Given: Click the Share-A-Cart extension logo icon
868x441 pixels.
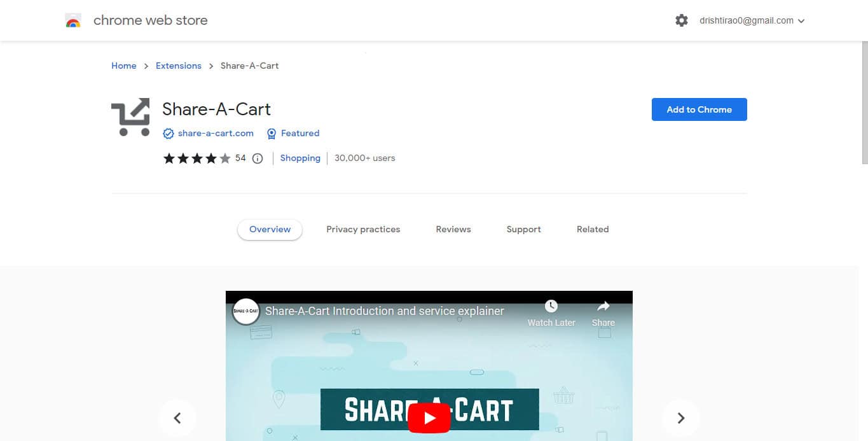Looking at the screenshot, I should coord(130,117).
